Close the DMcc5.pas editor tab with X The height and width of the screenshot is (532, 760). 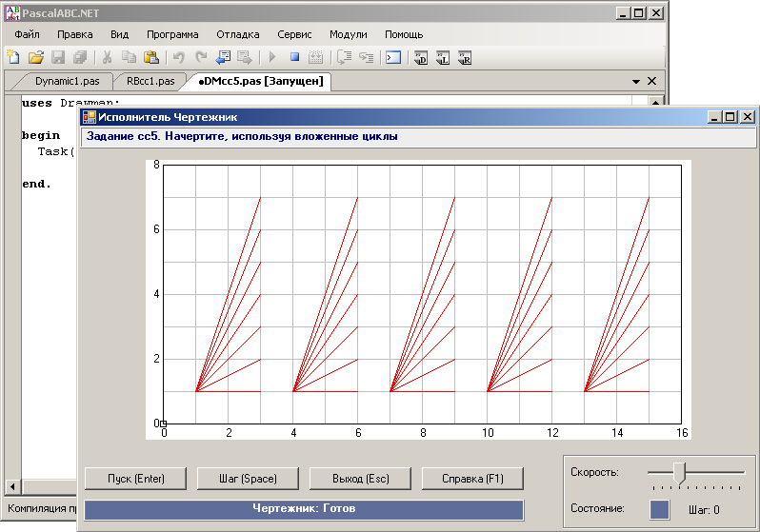[x=652, y=81]
